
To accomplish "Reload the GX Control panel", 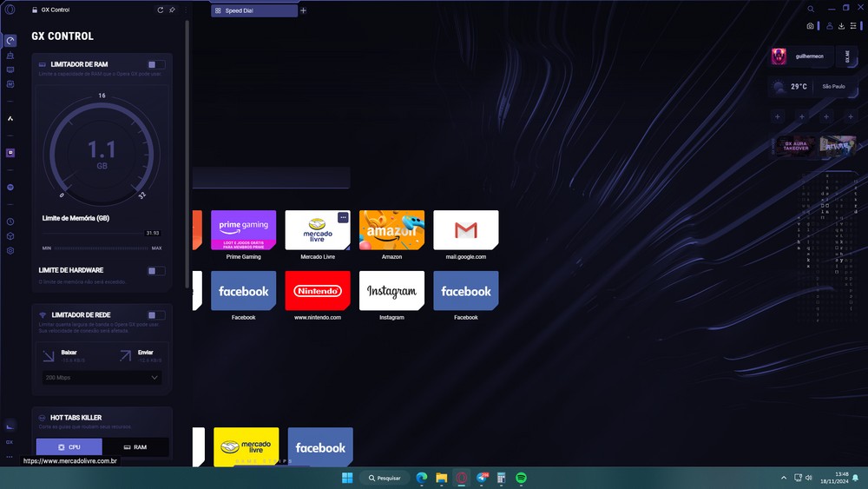I will (x=160, y=10).
